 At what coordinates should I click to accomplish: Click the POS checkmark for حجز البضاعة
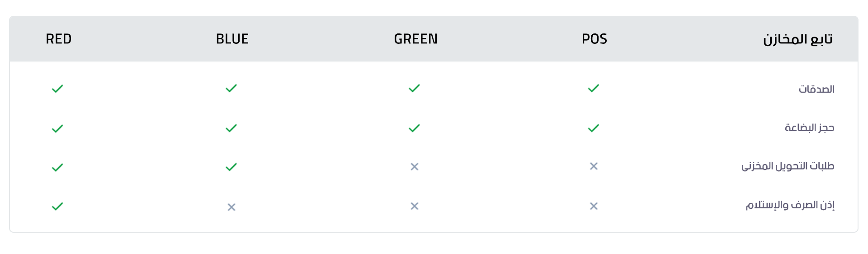click(594, 128)
